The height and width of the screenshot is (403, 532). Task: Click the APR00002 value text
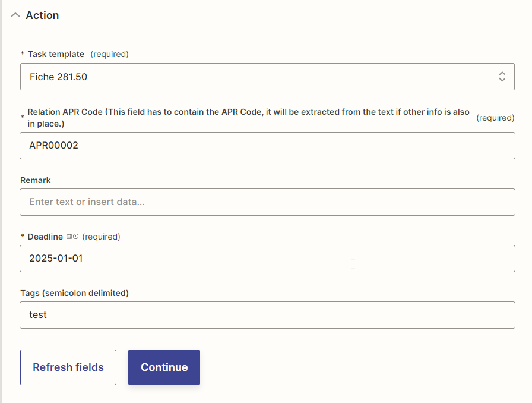tap(53, 146)
